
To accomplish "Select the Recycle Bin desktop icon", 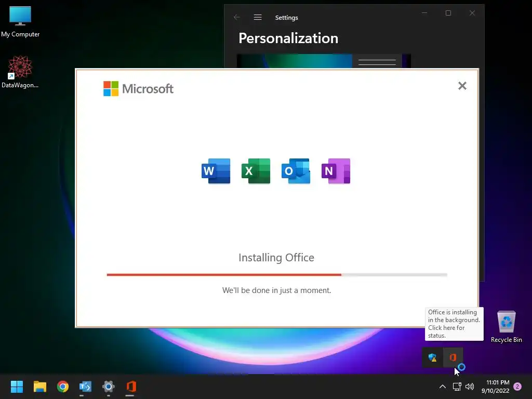I will pyautogui.click(x=506, y=327).
